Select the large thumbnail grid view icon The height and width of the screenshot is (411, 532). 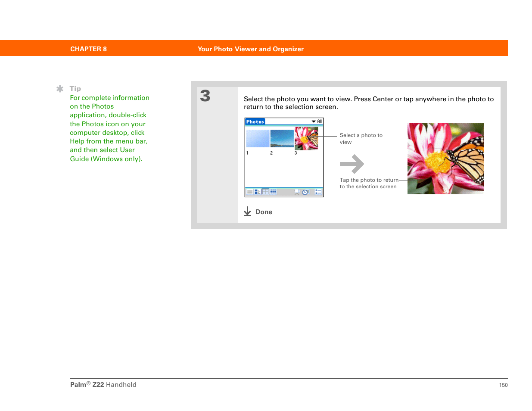pyautogui.click(x=265, y=192)
